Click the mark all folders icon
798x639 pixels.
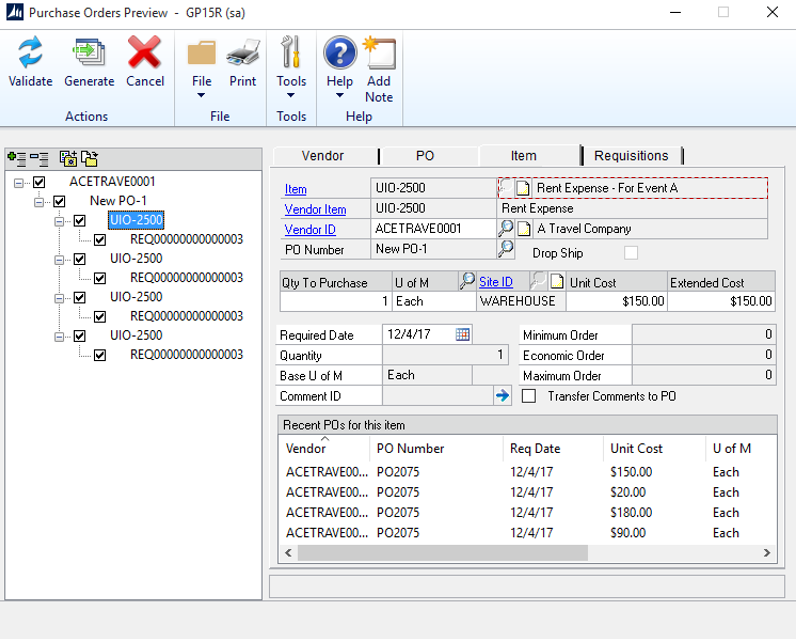(68, 159)
